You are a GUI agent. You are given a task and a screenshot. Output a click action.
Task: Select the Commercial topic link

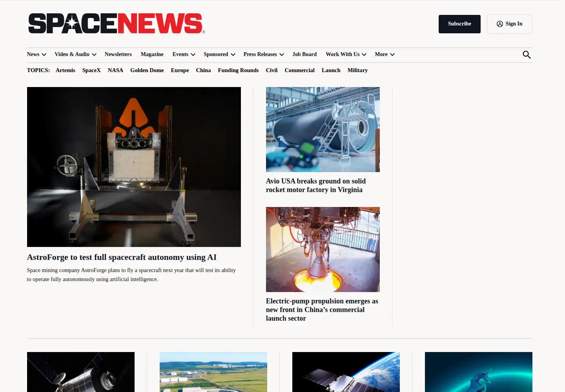point(300,71)
